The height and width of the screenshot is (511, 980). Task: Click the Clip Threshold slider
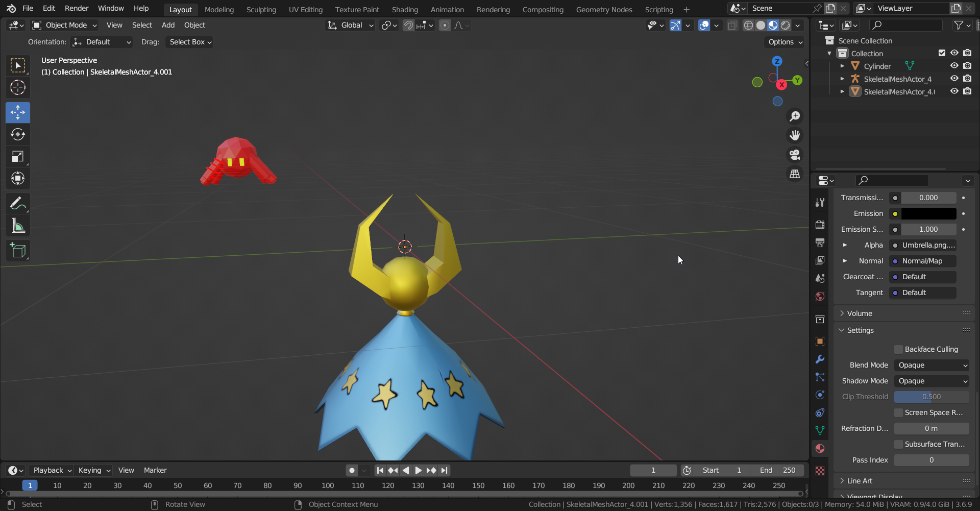click(932, 397)
